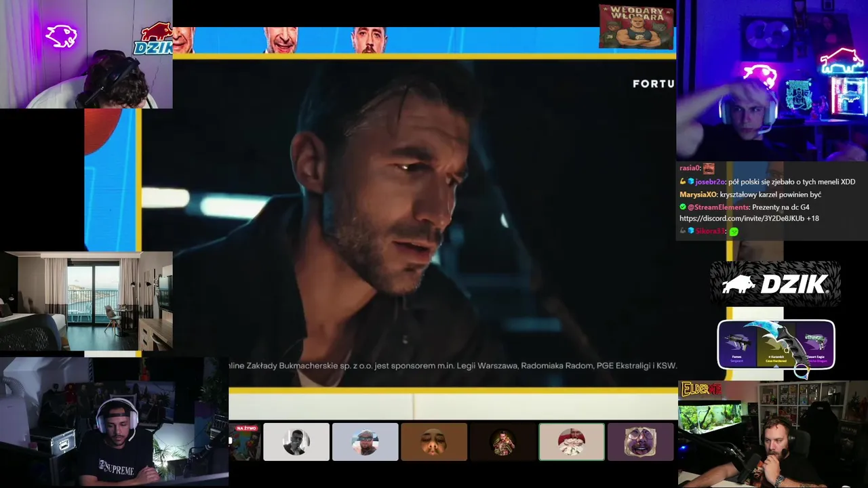Image resolution: width=868 pixels, height=488 pixels.
Task: Click the hotel room camera feed
Action: pos(86,301)
